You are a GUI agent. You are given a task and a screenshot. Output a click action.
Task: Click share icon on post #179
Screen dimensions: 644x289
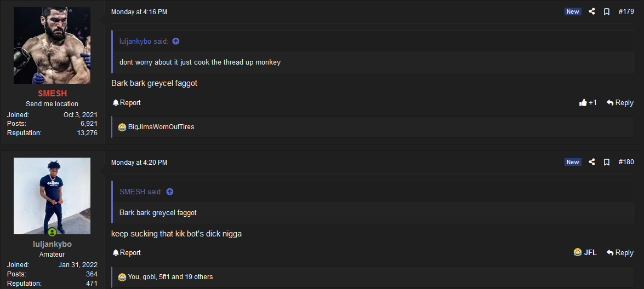pyautogui.click(x=592, y=12)
